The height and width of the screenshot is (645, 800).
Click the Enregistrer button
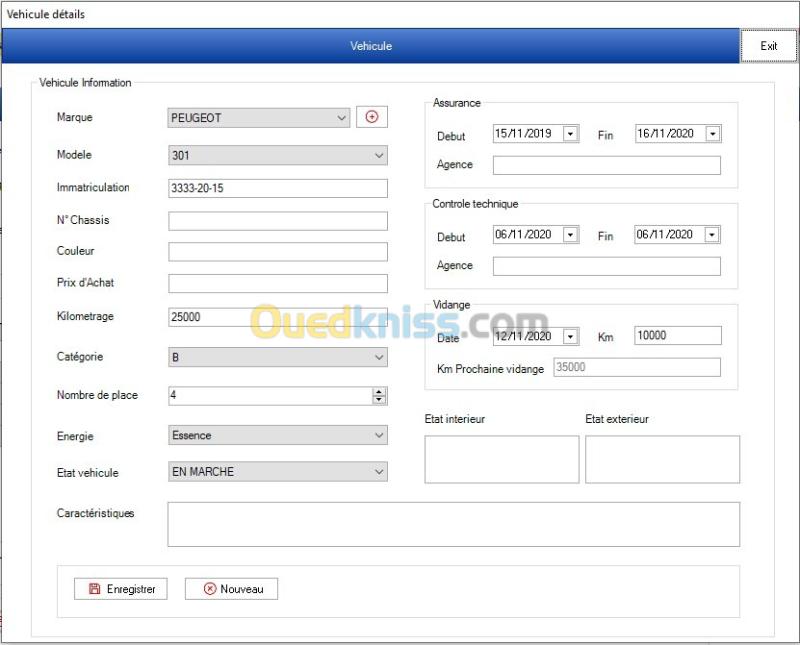pos(120,589)
